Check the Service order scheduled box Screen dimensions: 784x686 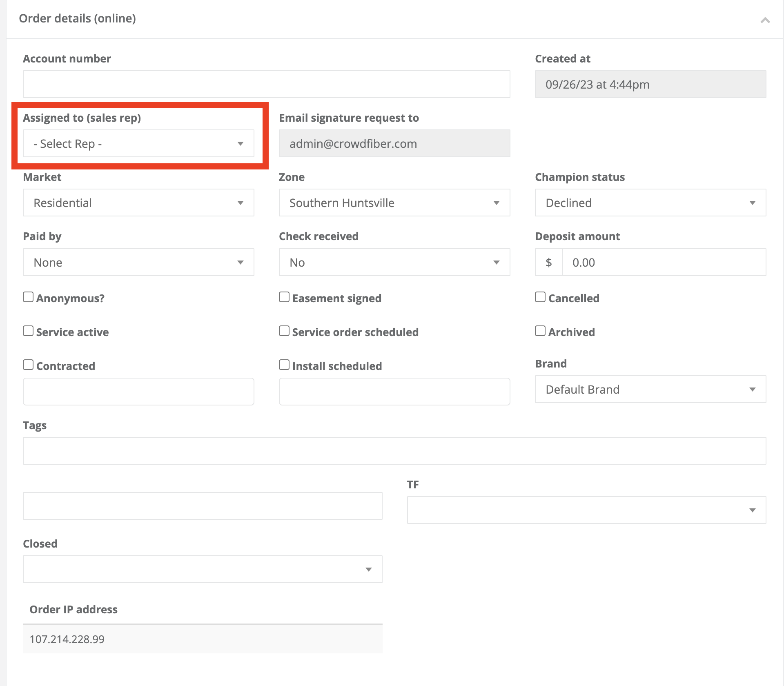tap(284, 331)
